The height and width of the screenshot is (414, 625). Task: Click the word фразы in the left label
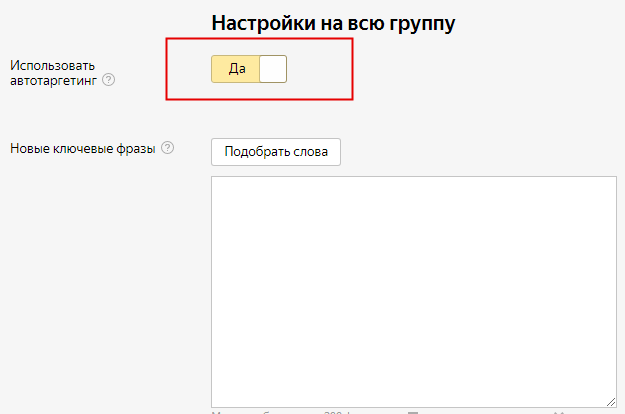click(x=135, y=149)
